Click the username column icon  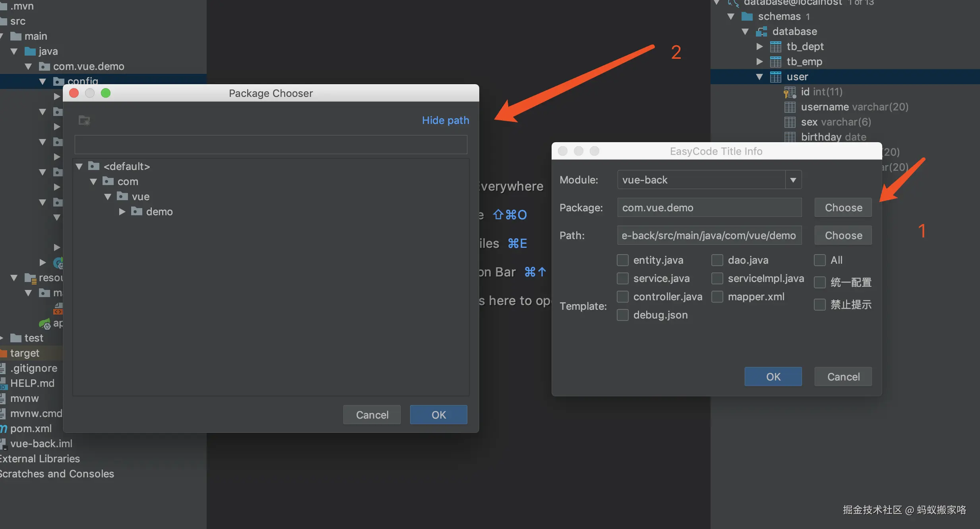point(790,107)
